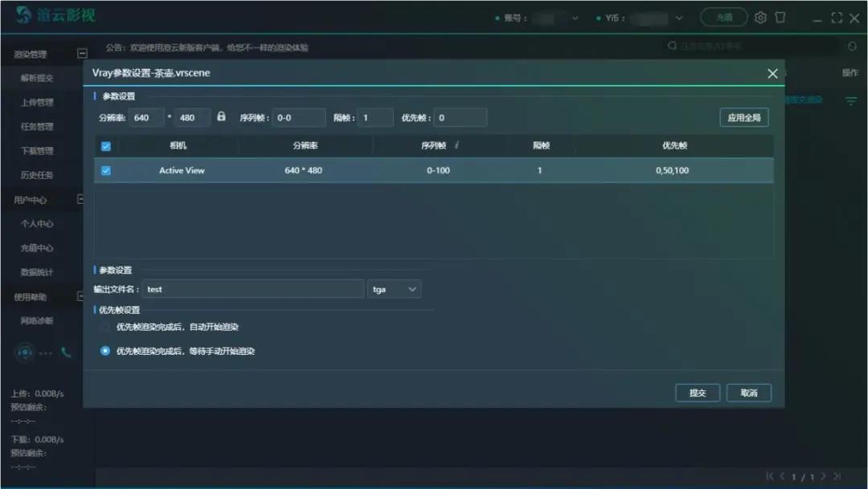Close the Vray parameter settings dialog

pyautogui.click(x=772, y=74)
